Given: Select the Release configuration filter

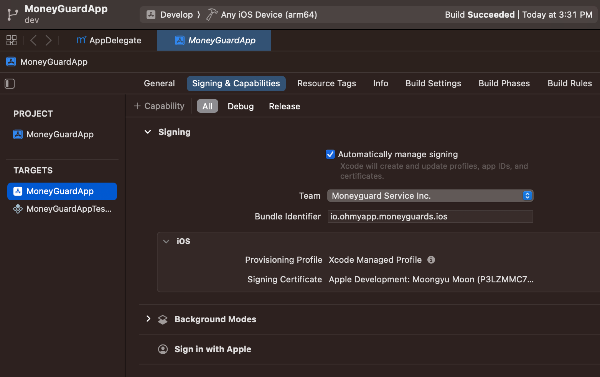Looking at the screenshot, I should [x=284, y=106].
